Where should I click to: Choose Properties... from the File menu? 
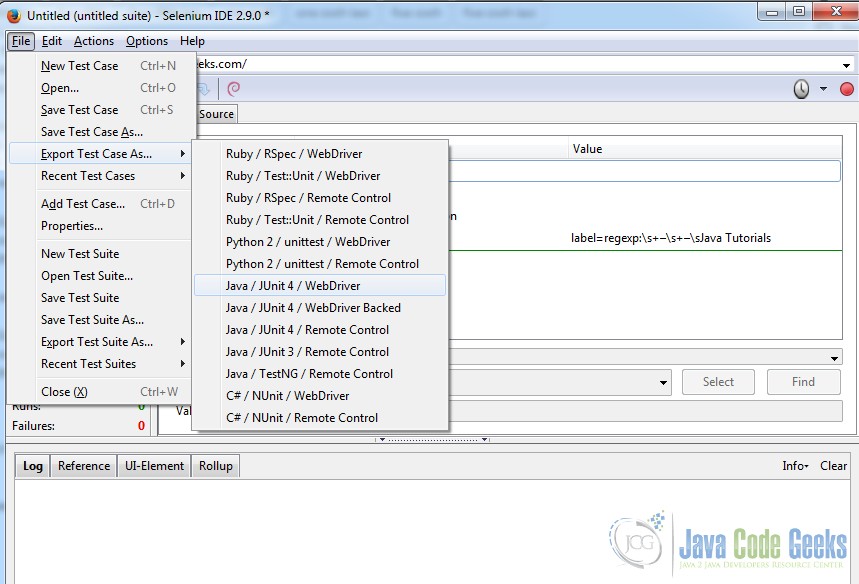coord(100,226)
